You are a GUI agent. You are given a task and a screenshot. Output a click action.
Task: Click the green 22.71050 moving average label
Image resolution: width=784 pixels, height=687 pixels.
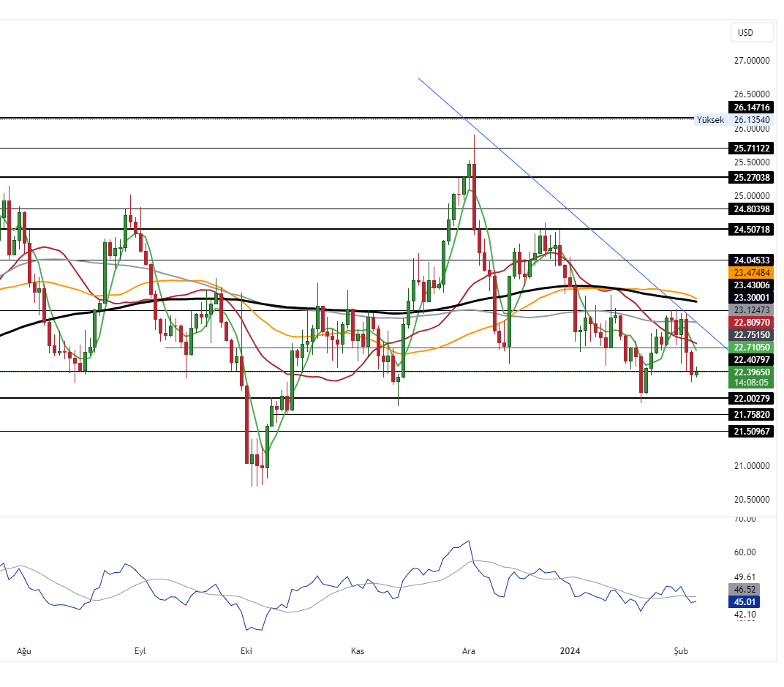point(751,347)
